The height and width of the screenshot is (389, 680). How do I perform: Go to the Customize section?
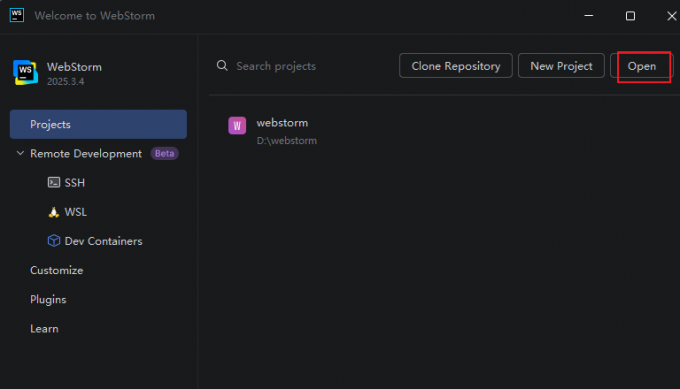(x=56, y=270)
